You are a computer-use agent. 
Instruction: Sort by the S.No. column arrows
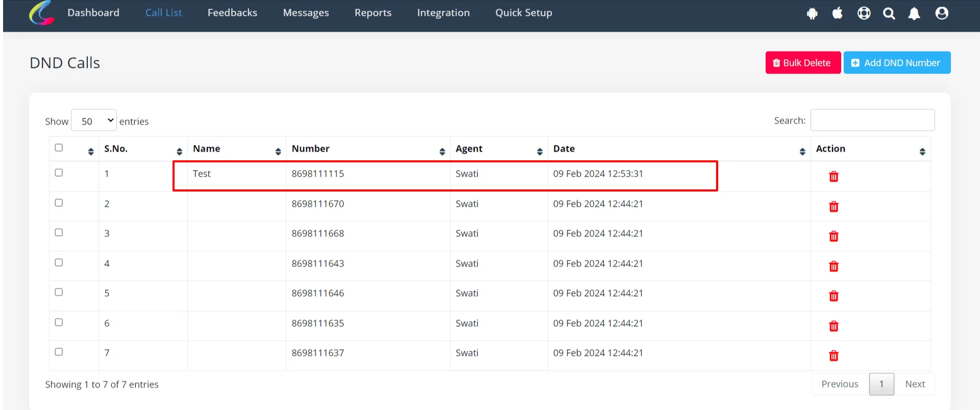[179, 152]
